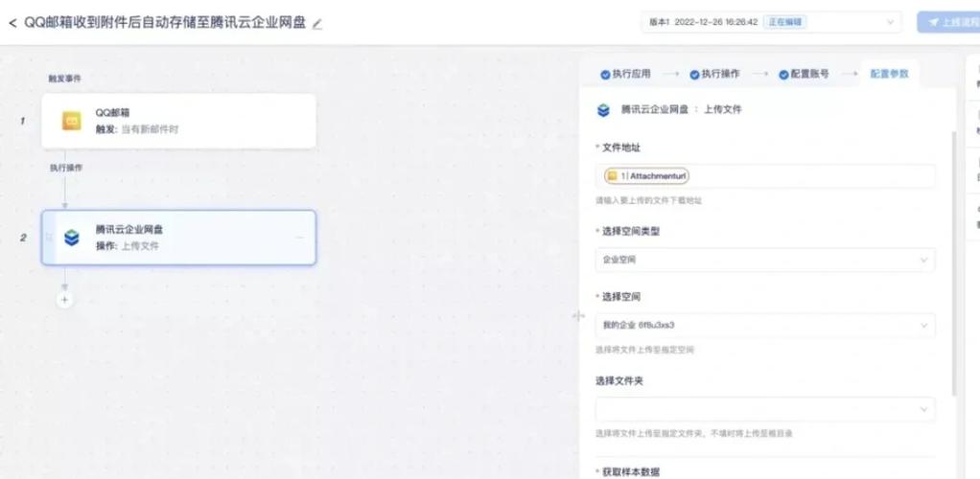Open the 选择空间类型 dropdown showing 企业空间
Screen dimensions: 980x479
click(x=765, y=260)
